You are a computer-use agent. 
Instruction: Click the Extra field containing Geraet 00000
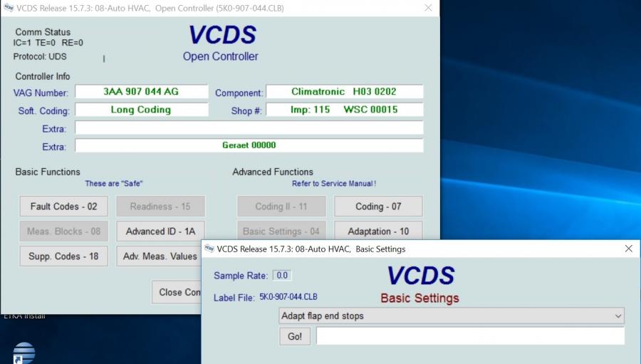tap(249, 145)
